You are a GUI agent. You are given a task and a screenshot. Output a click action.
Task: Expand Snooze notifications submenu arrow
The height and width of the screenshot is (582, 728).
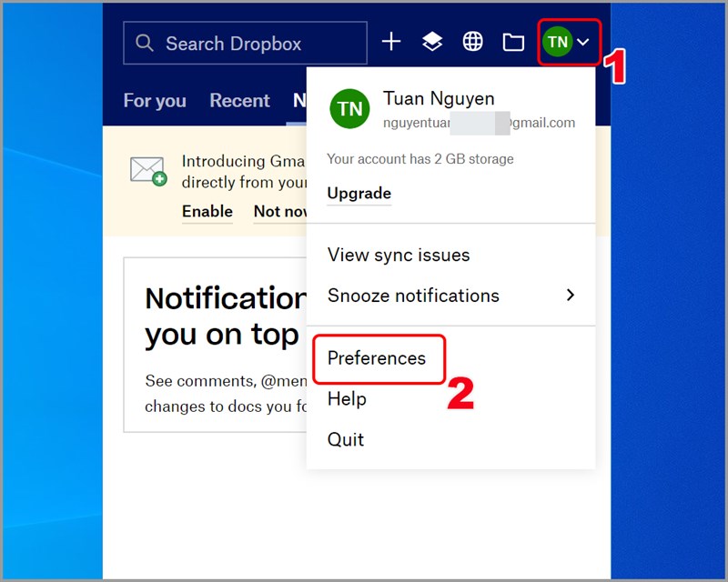coord(571,295)
